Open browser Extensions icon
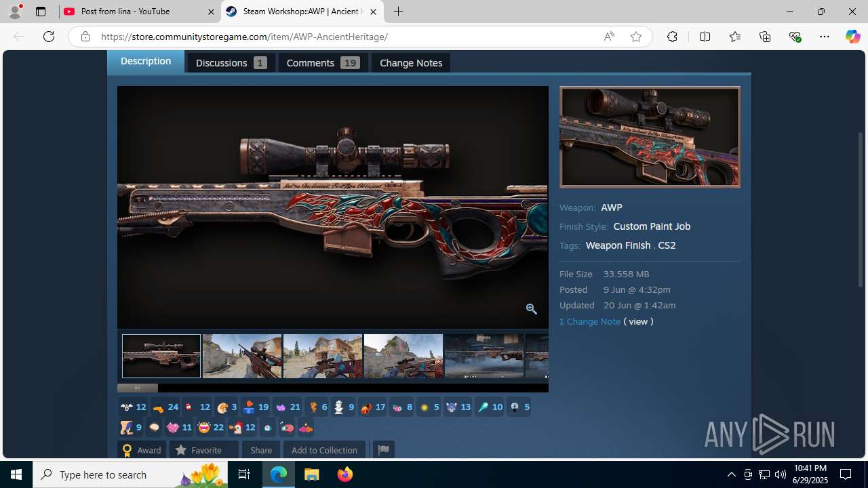The height and width of the screenshot is (488, 868). [x=672, y=37]
